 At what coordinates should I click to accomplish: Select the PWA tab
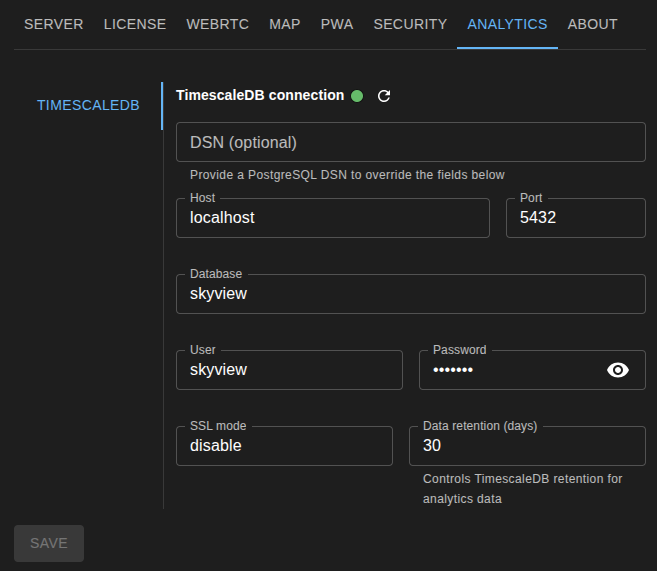pos(337,24)
